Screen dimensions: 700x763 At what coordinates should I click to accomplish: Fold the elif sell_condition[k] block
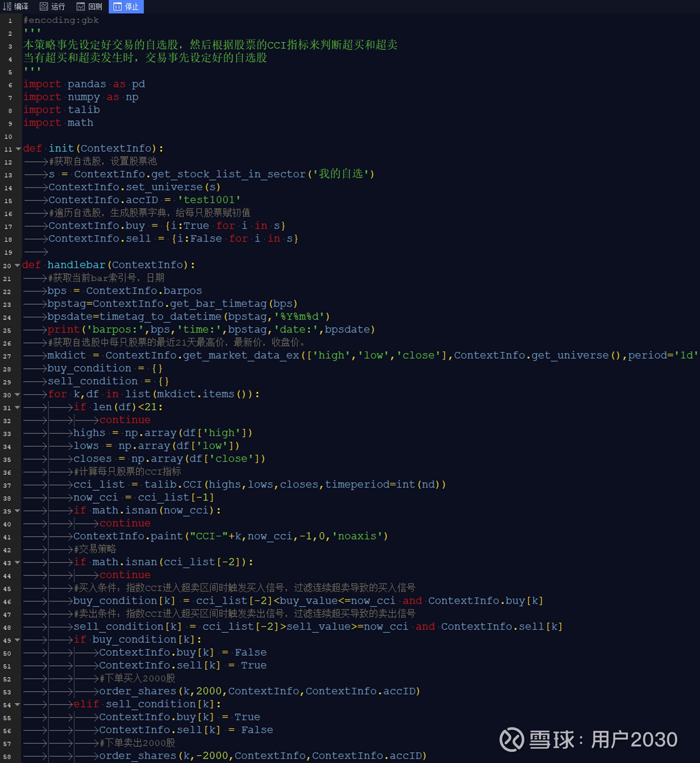(17, 704)
